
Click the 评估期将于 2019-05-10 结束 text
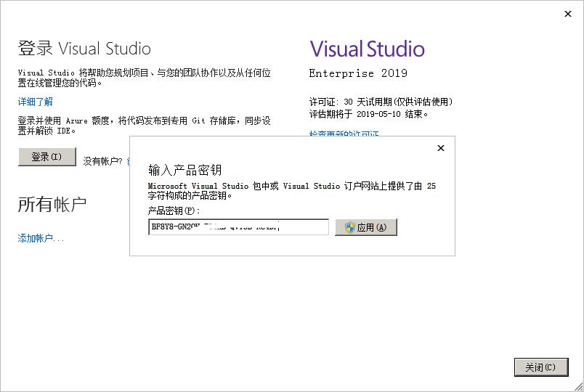pyautogui.click(x=368, y=114)
